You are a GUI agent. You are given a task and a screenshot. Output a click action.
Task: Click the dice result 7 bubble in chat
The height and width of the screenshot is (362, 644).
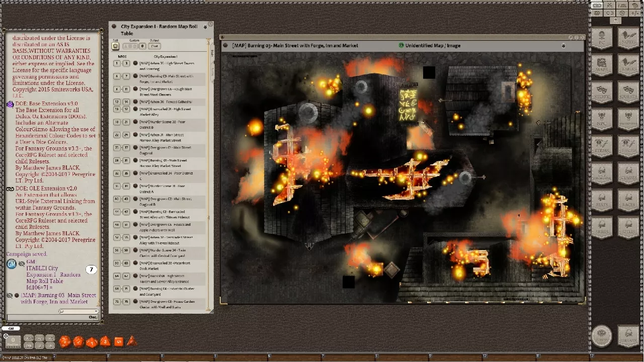[91, 270]
